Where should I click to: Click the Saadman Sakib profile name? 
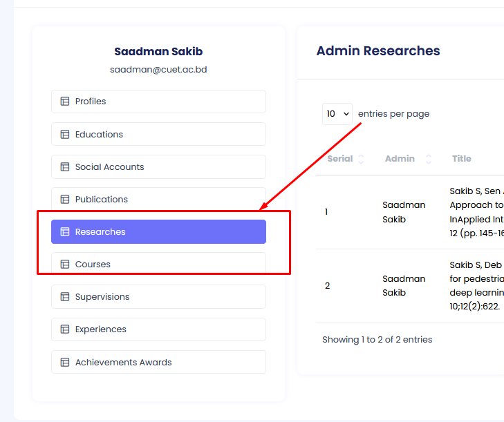[158, 52]
